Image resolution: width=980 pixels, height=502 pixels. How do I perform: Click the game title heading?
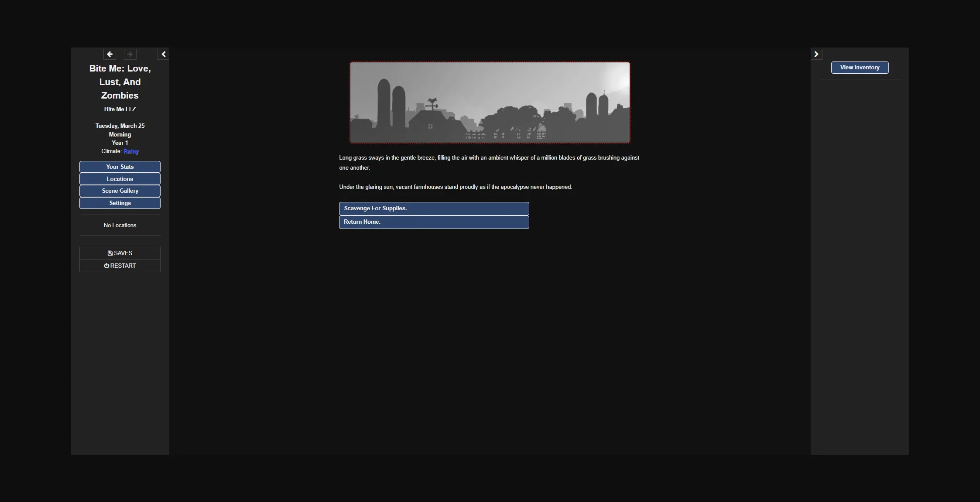(x=120, y=82)
